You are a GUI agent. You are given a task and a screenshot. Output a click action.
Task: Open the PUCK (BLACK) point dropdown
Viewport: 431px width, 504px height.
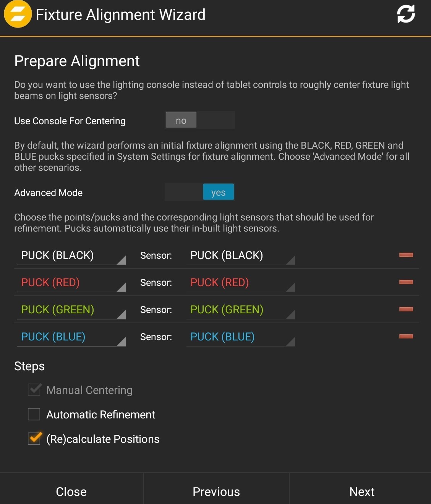tap(71, 256)
